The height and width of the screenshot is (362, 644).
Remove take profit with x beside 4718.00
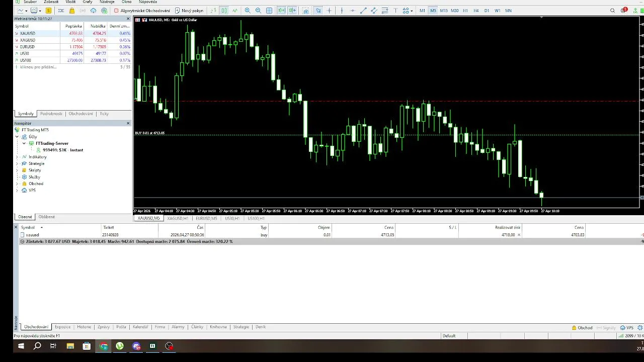[x=519, y=235]
